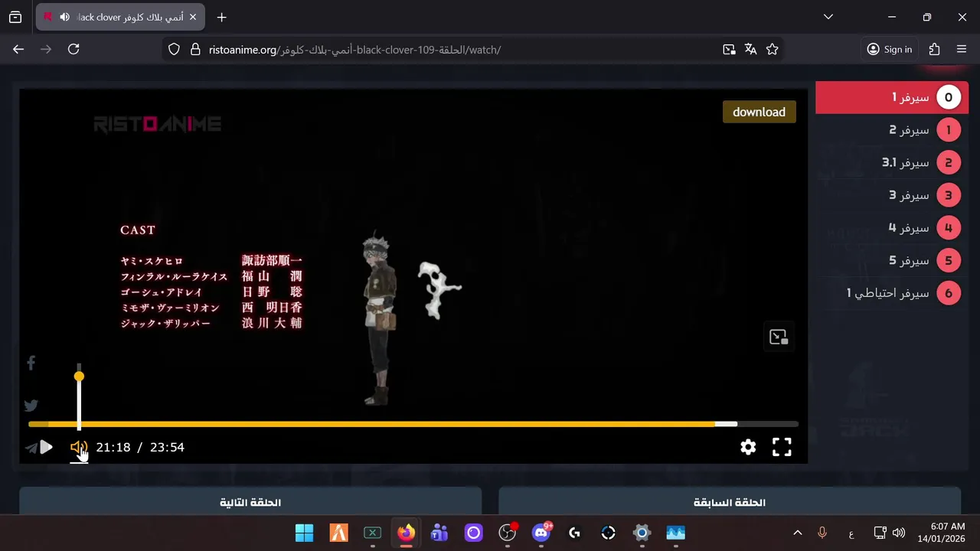Switch the Arabic input language indicator
Image resolution: width=980 pixels, height=551 pixels.
click(x=851, y=533)
